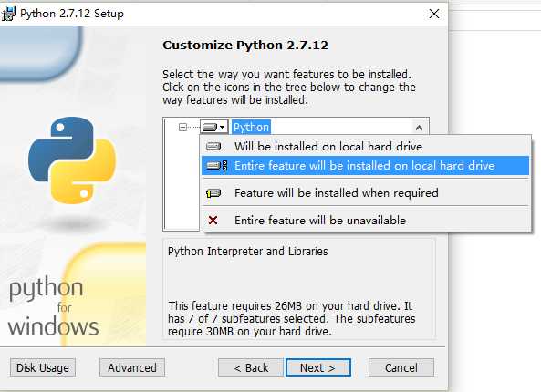Select the Python tree item label
Viewport: 541px width, 392px height.
(x=251, y=128)
